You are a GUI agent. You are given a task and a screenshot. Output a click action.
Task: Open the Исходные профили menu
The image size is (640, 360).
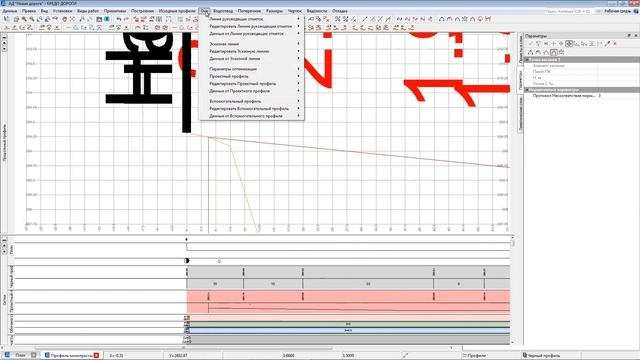coord(177,11)
